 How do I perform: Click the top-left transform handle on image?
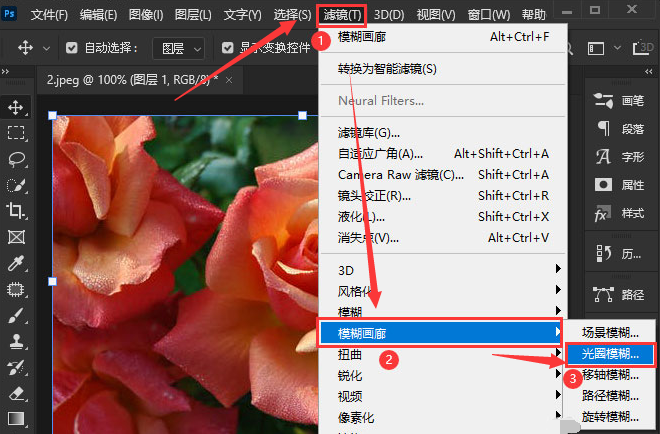point(53,115)
